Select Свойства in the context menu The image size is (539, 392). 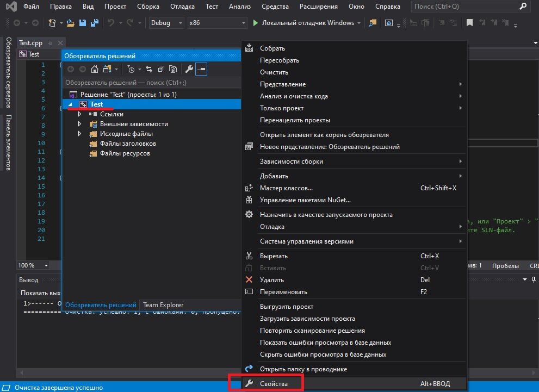tap(274, 384)
